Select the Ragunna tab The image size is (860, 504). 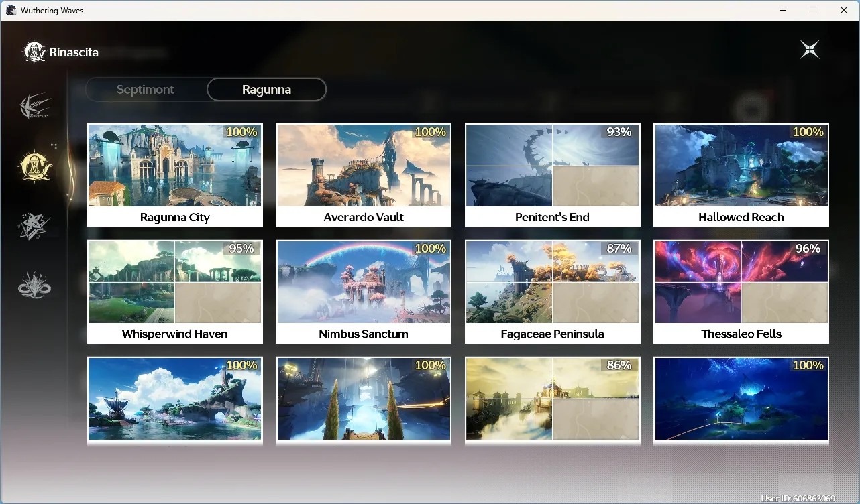(x=266, y=89)
